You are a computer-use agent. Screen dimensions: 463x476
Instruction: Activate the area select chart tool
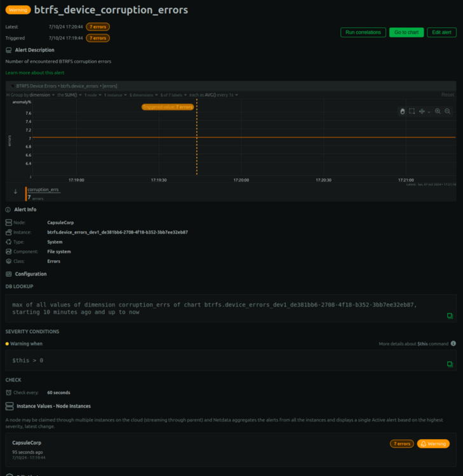click(412, 112)
